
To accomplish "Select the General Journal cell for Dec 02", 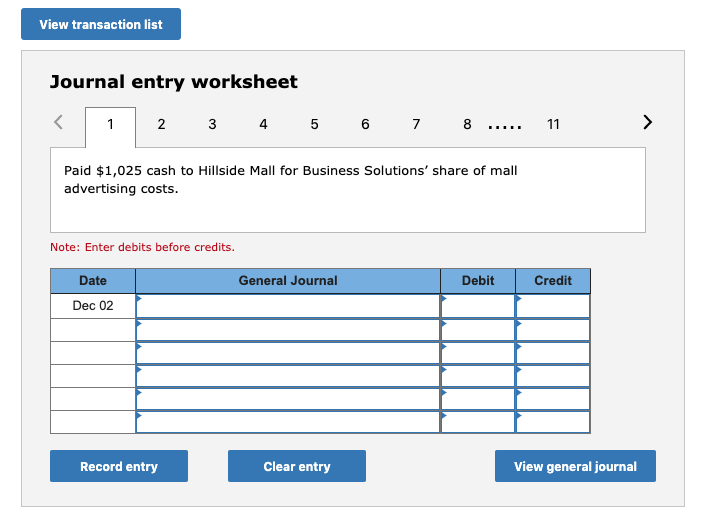I will pos(288,306).
